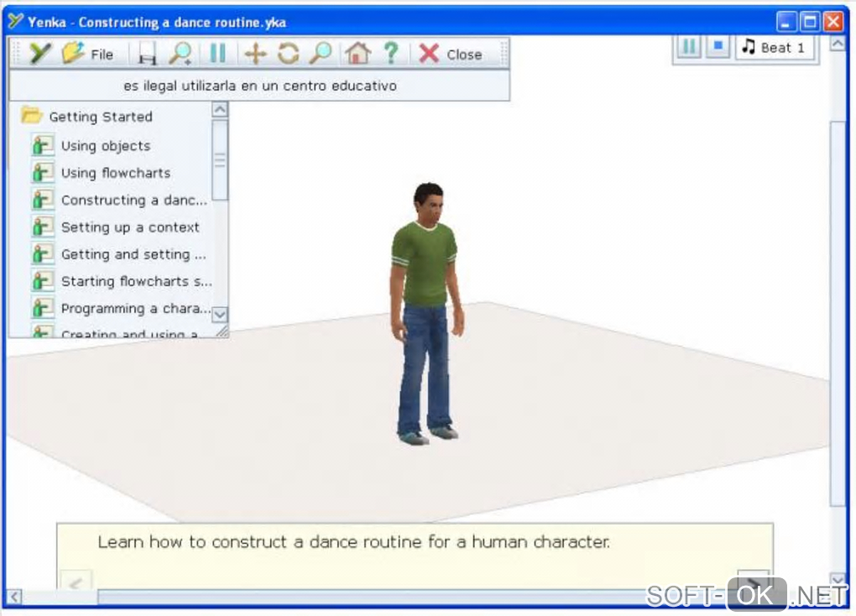Open help with question mark icon
The width and height of the screenshot is (856, 616).
391,54
